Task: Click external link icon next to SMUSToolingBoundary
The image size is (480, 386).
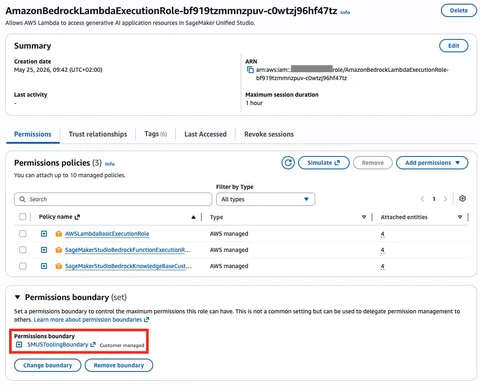Action: (x=93, y=345)
